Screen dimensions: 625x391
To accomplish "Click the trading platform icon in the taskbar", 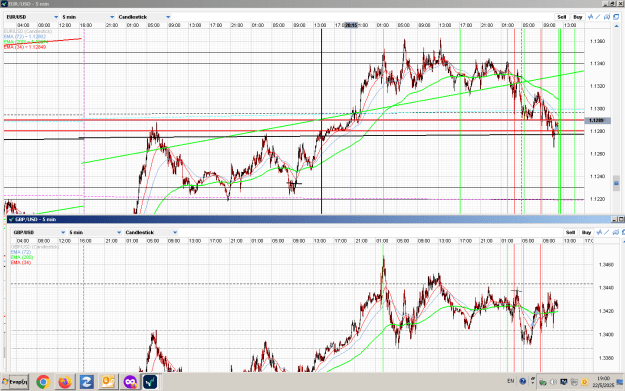I will point(150,382).
